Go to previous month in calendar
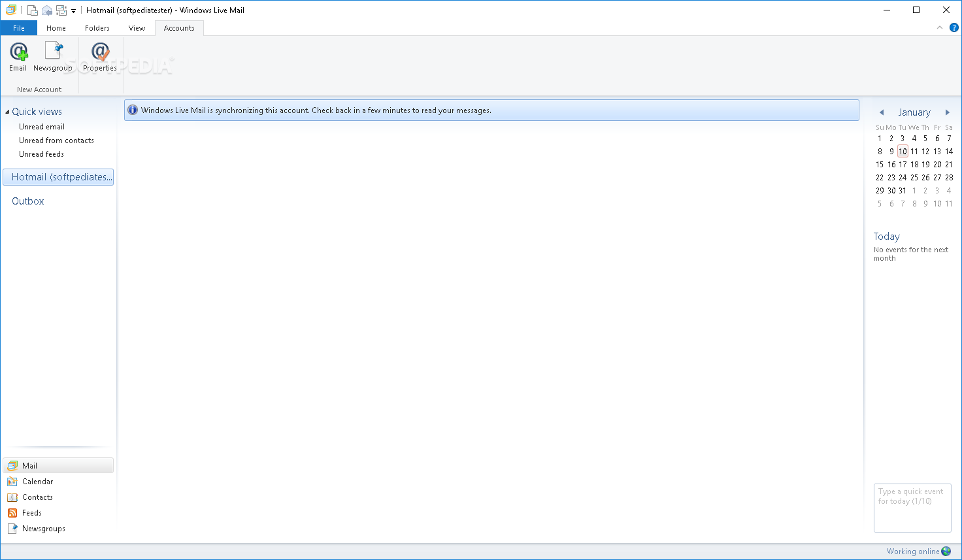Viewport: 962px width, 560px height. (882, 112)
